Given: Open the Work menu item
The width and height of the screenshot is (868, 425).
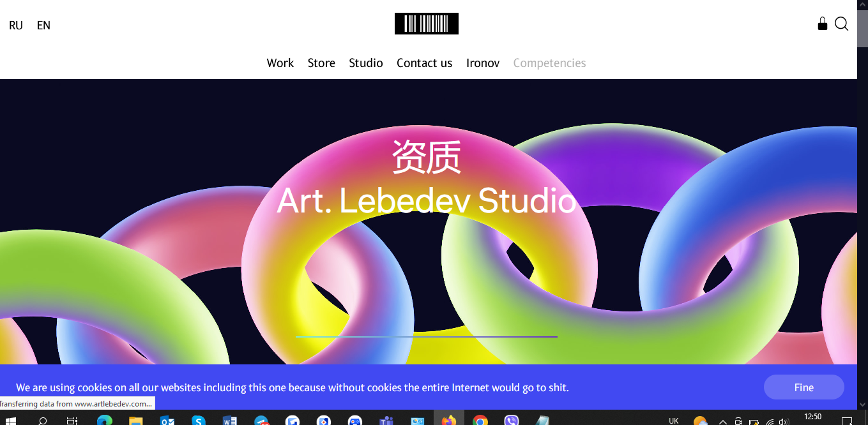Looking at the screenshot, I should 280,63.
